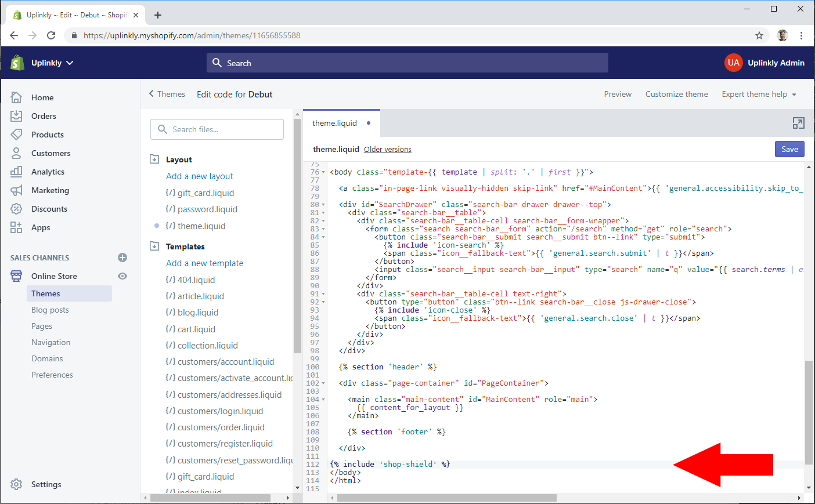
Task: Click the Discounts badge icon
Action: point(16,209)
